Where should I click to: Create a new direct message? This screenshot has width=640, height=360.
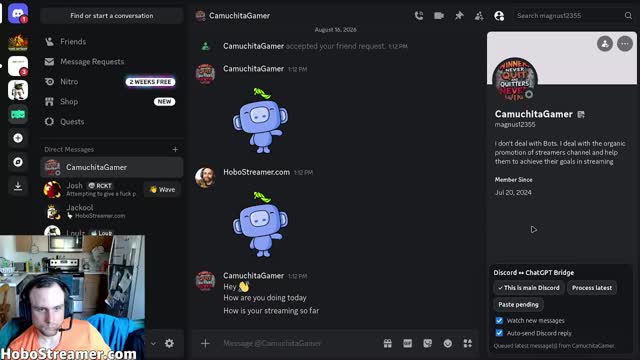coord(175,149)
